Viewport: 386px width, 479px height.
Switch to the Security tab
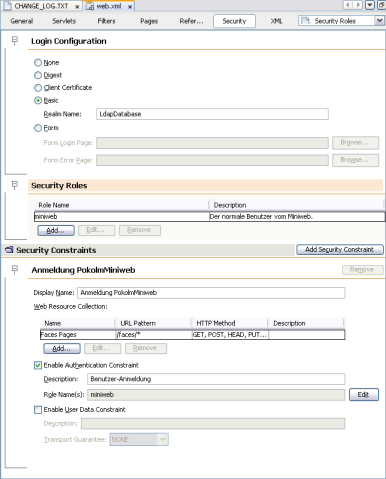tap(234, 21)
